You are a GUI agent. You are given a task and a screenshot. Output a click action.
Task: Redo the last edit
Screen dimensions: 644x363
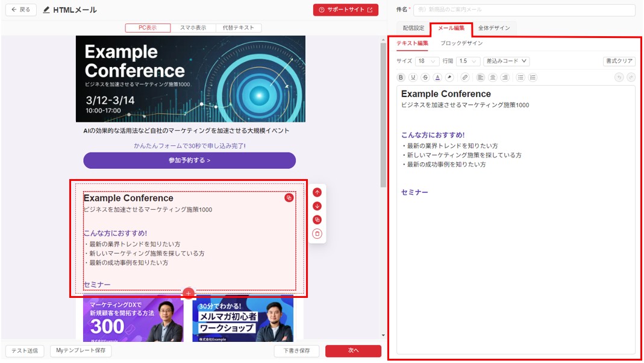pyautogui.click(x=631, y=77)
